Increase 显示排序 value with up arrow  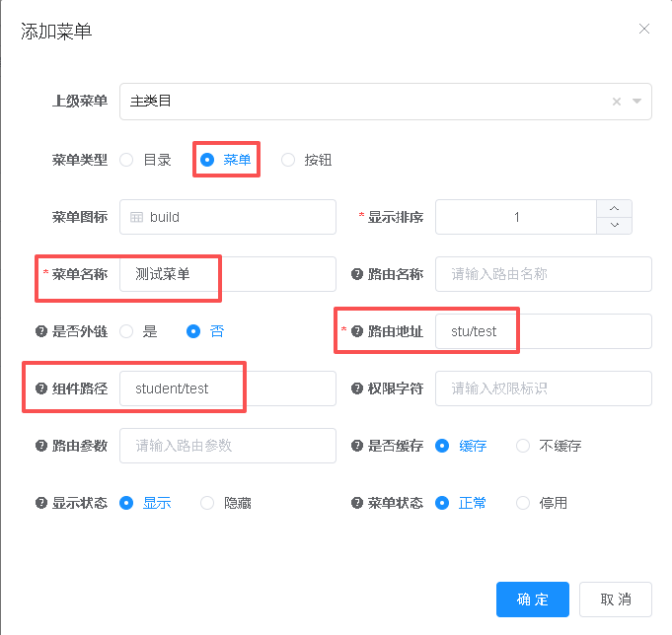click(x=614, y=208)
